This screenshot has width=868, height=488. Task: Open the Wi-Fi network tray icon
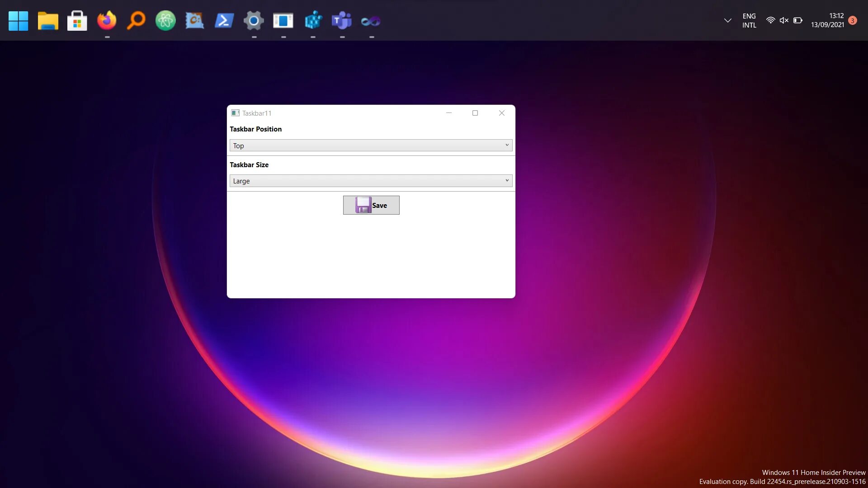[771, 20]
